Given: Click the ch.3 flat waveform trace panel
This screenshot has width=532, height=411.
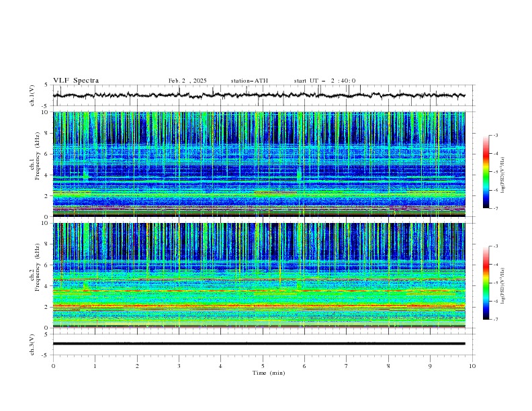Looking at the screenshot, I should click(x=263, y=345).
